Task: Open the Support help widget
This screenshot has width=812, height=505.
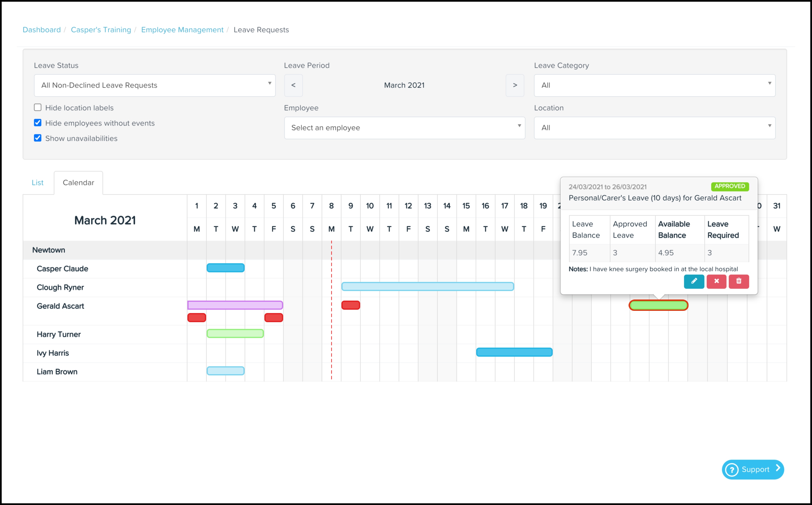Action: pos(753,469)
